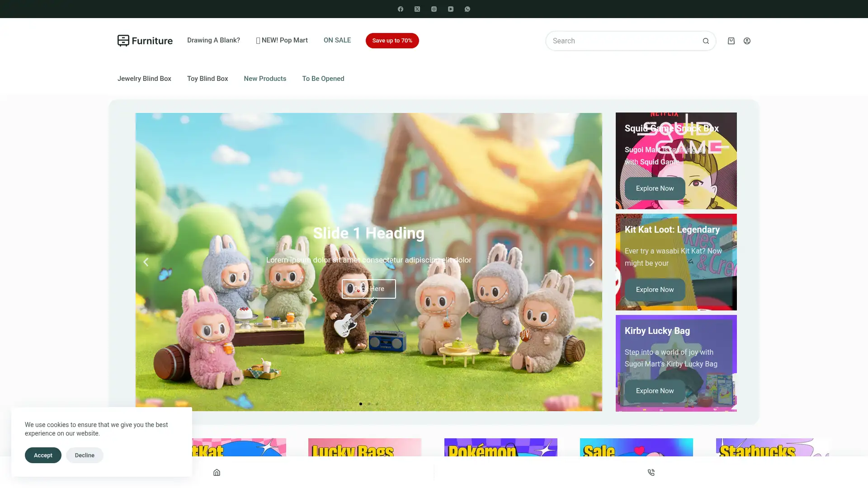This screenshot has height=488, width=868.
Task: Select the home icon in the bottom bar
Action: tap(217, 472)
